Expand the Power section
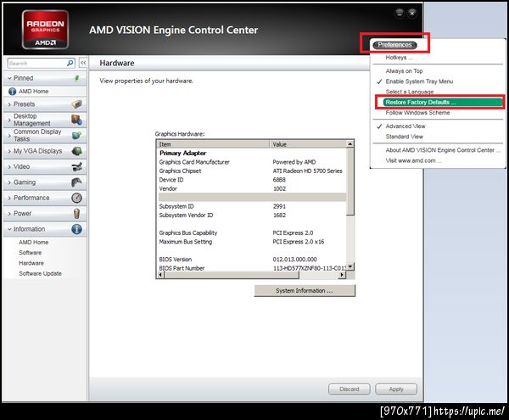Image resolution: width=509 pixels, height=420 pixels. coord(9,214)
